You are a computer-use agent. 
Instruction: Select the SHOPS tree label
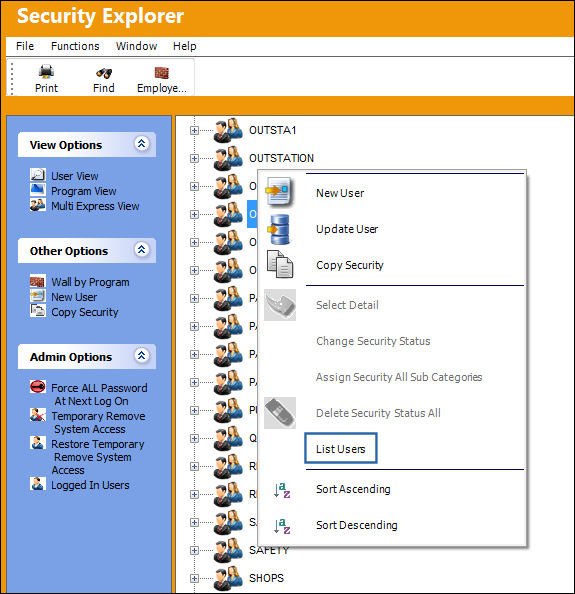coord(266,578)
